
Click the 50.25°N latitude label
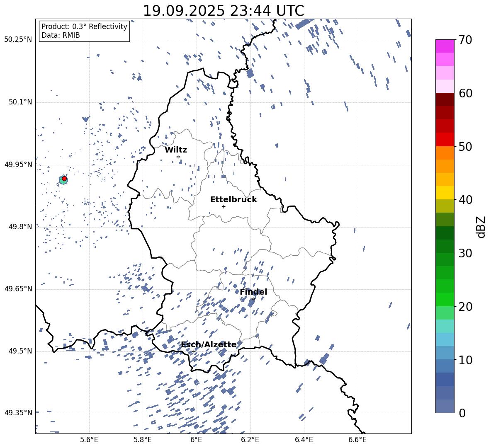(18, 40)
